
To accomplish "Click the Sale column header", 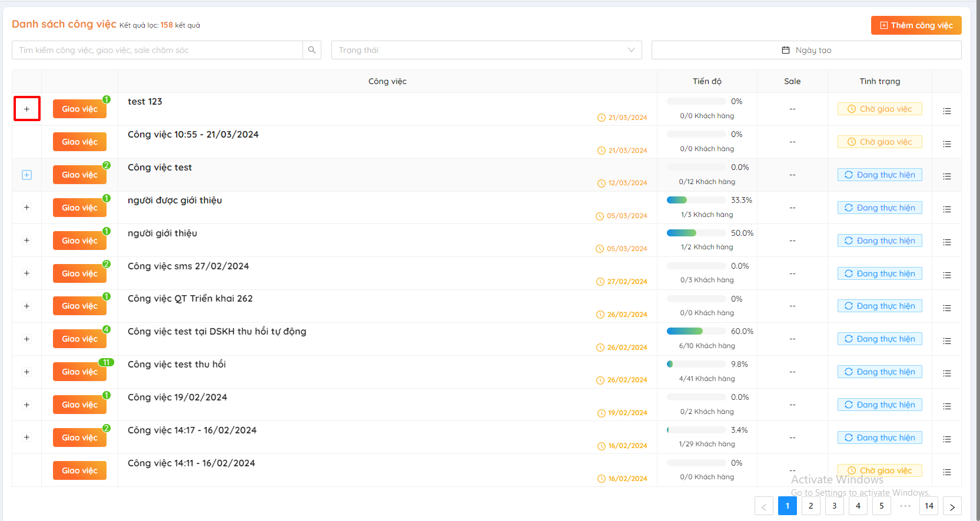I will point(792,81).
